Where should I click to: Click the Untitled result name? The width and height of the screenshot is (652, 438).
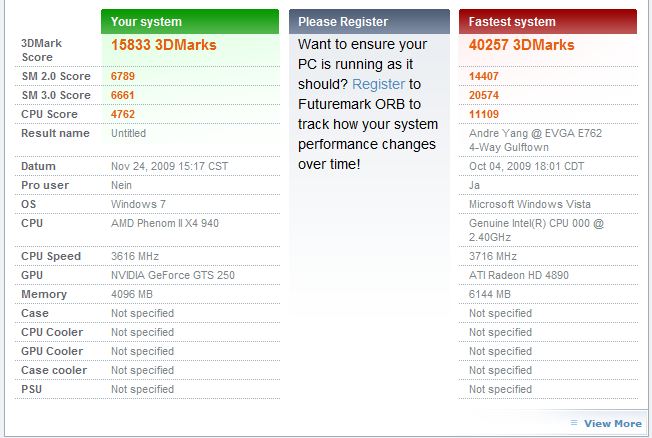click(x=129, y=133)
